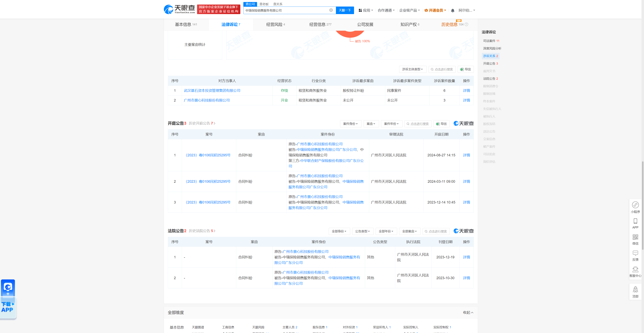Select 查老板 search mode tab
The width and height of the screenshot is (644, 333).
point(264,4)
